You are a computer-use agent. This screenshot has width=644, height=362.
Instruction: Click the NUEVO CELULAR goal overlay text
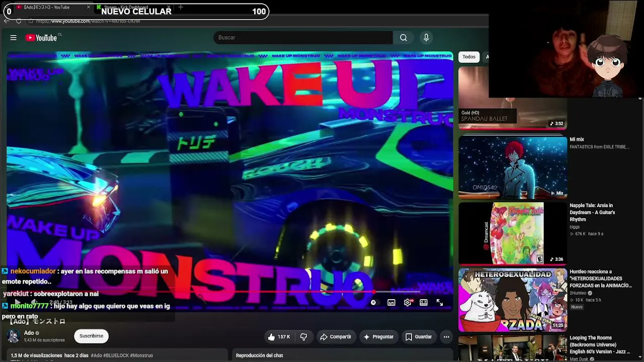coord(136,11)
